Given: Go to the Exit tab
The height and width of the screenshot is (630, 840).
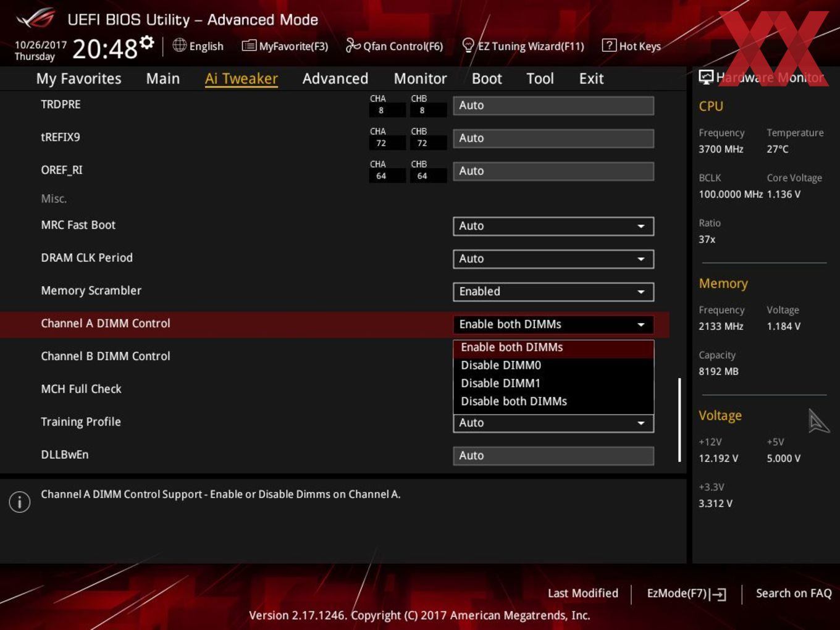Looking at the screenshot, I should tap(591, 78).
